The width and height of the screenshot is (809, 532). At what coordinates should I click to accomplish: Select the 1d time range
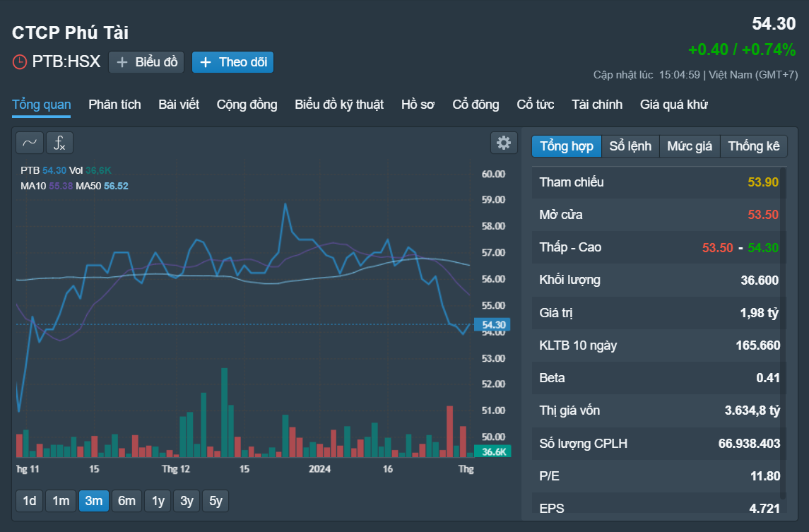point(30,500)
